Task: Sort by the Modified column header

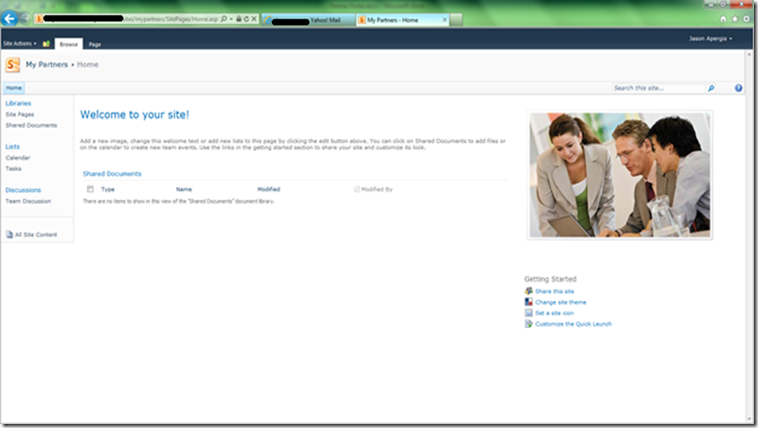Action: point(269,189)
